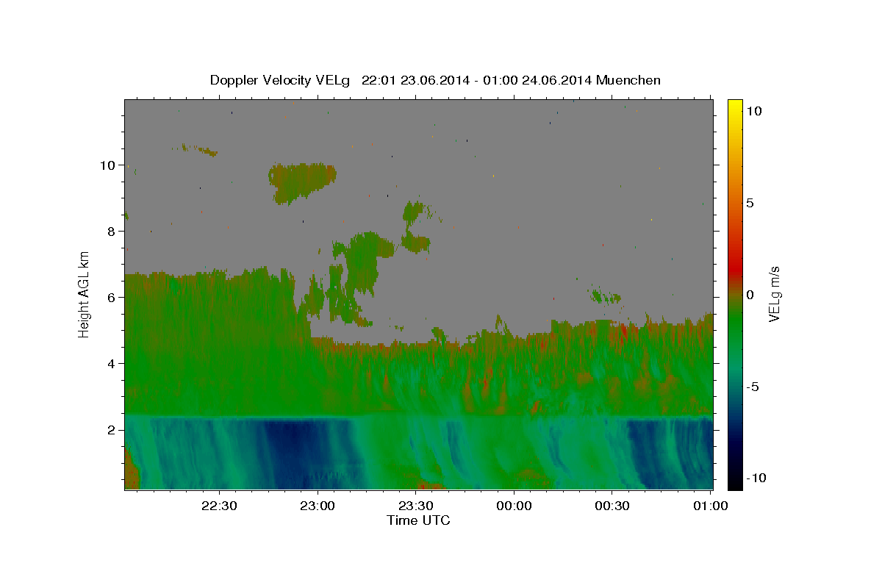
Task: Click the colorbar value 0 label
Action: coord(750,295)
